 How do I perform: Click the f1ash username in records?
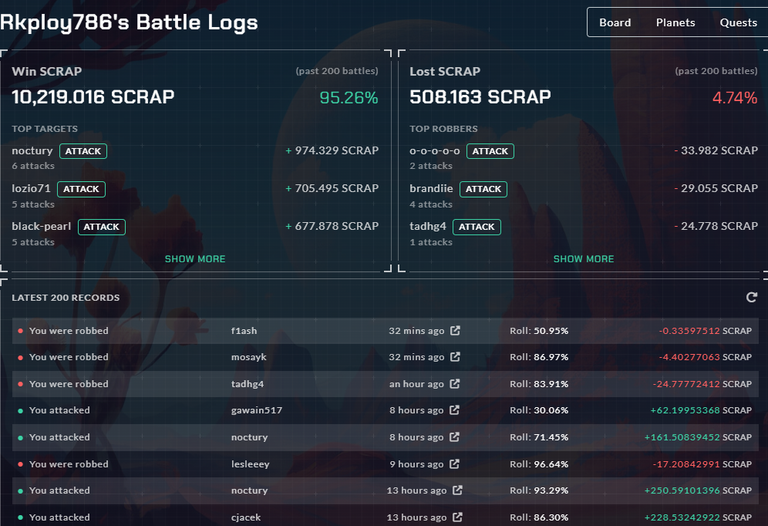click(x=244, y=331)
